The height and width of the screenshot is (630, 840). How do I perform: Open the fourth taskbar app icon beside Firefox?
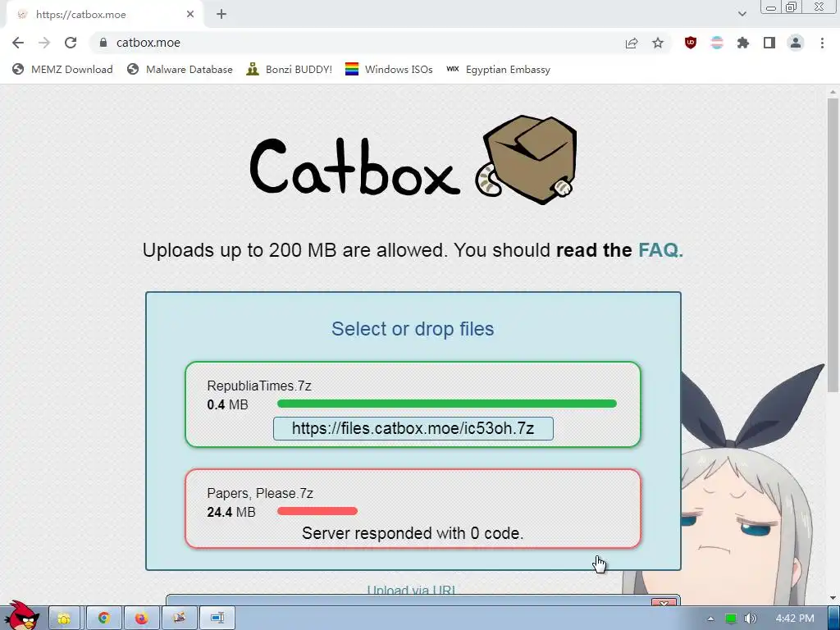point(179,619)
